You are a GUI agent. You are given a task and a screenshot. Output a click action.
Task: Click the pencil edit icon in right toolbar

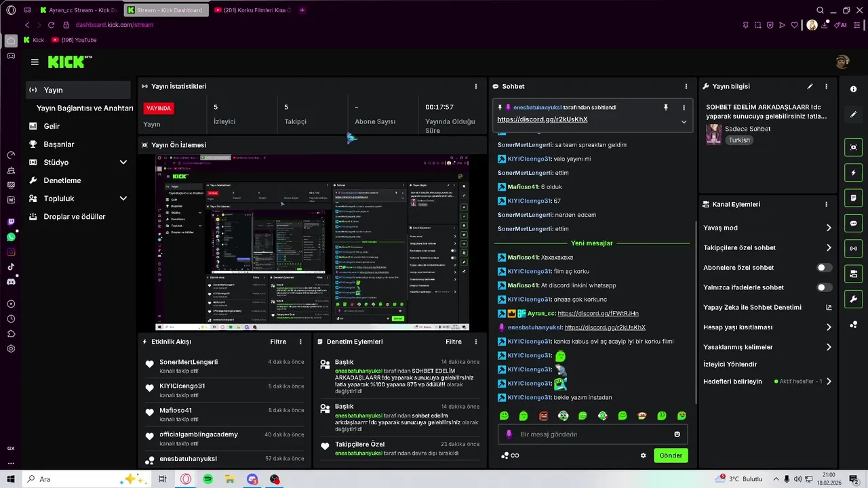pyautogui.click(x=853, y=115)
